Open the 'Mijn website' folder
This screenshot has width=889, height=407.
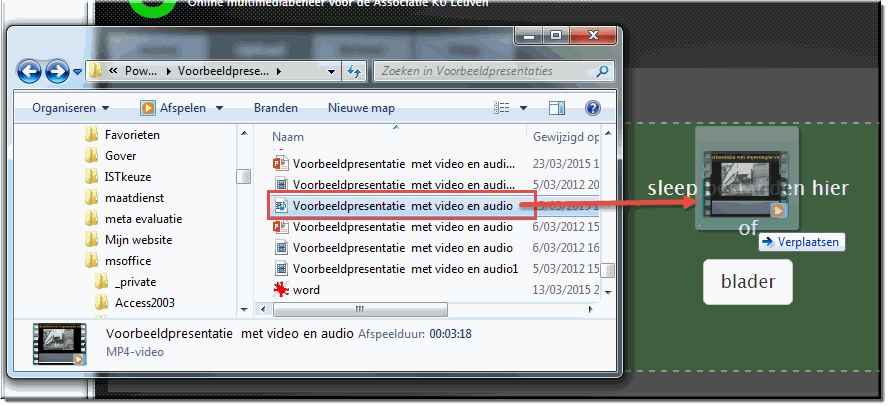[x=138, y=240]
